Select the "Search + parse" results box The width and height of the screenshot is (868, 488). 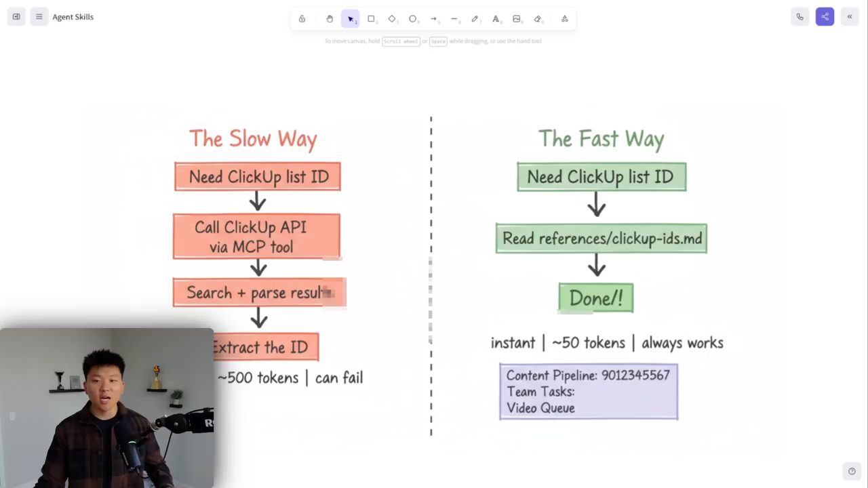[259, 293]
